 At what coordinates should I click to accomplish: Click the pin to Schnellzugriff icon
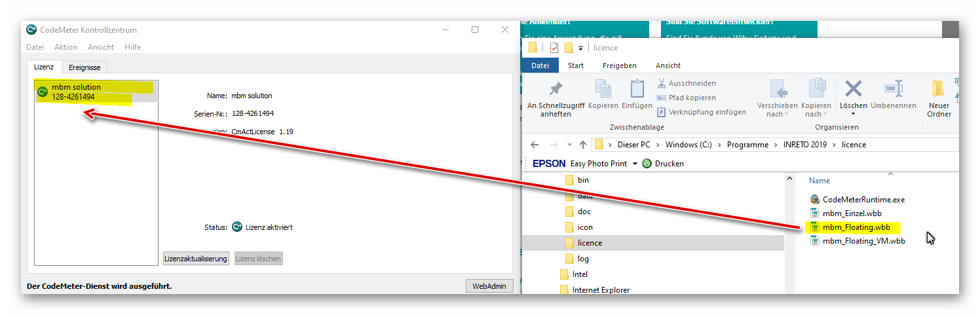click(x=556, y=89)
